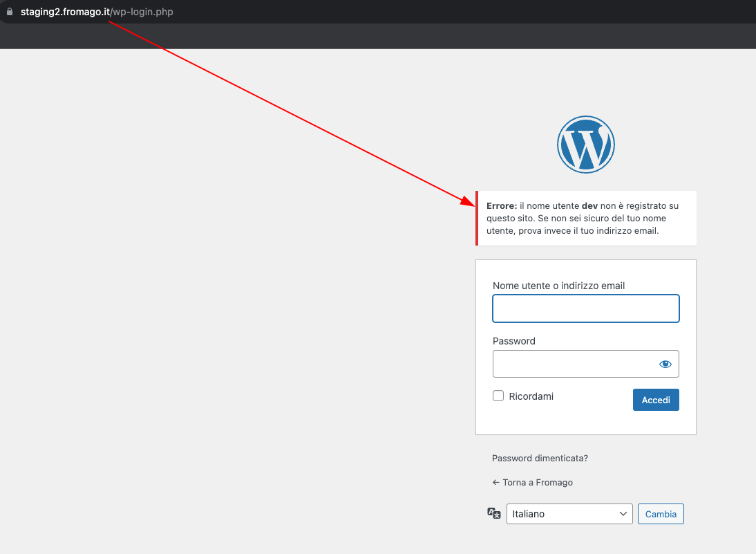Click the Cambia language button
Viewport: 756px width, 554px height.
click(x=661, y=514)
